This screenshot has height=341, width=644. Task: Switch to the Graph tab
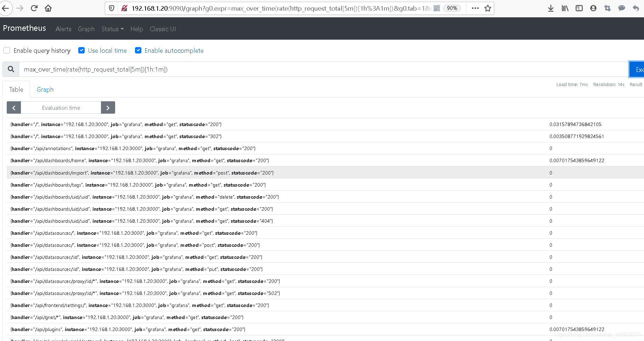point(45,90)
